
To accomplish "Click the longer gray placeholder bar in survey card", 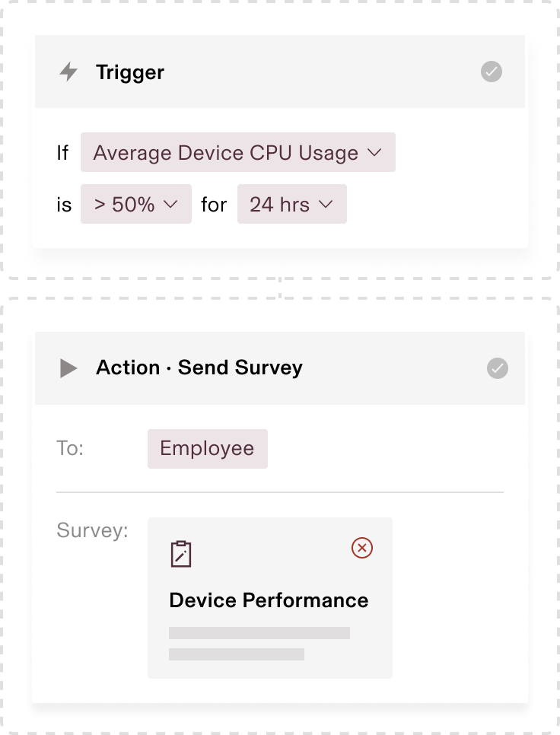I will coord(259,633).
